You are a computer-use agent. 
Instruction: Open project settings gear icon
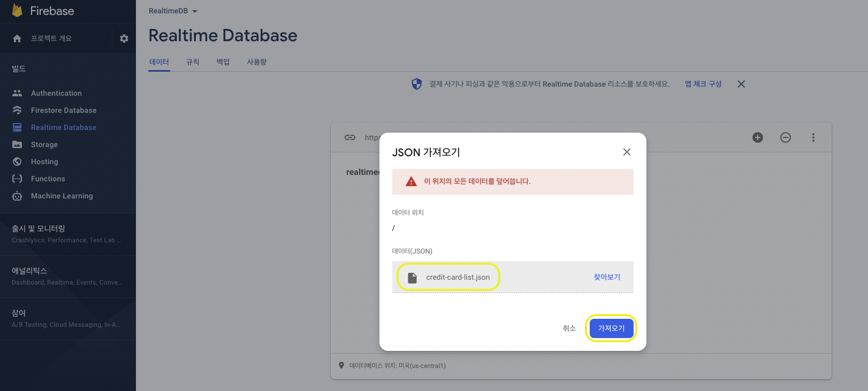click(124, 39)
